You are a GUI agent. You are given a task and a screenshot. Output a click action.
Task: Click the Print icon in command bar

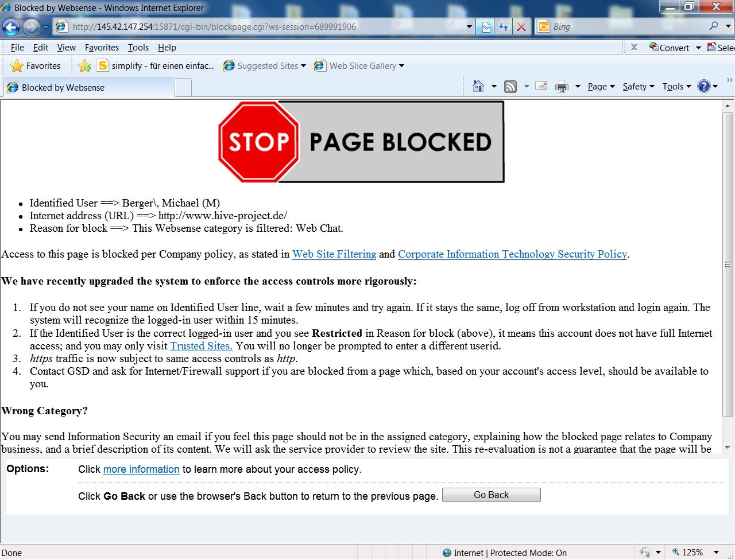[562, 87]
